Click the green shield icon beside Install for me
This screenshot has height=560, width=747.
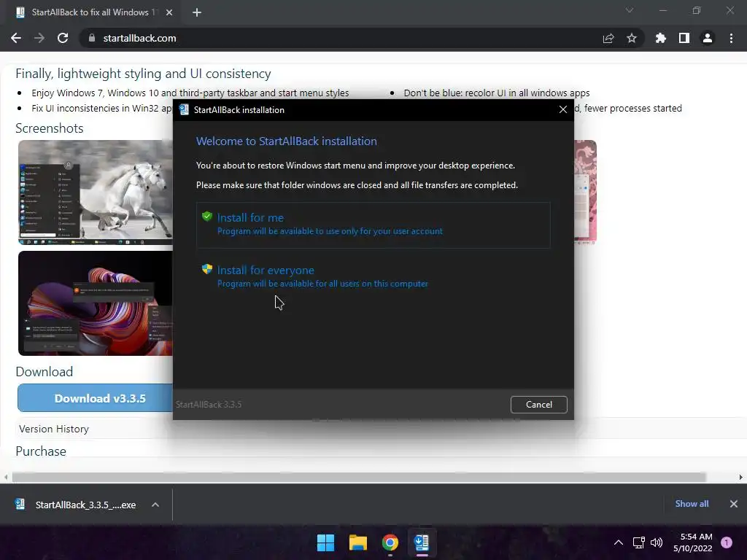pos(206,217)
